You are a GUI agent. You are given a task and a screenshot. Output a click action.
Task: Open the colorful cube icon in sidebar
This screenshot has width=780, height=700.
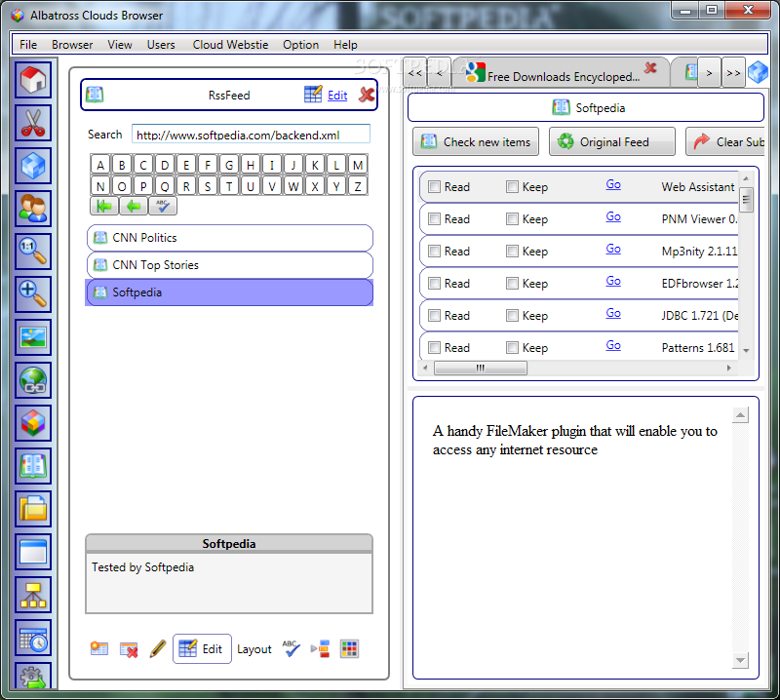pyautogui.click(x=33, y=423)
